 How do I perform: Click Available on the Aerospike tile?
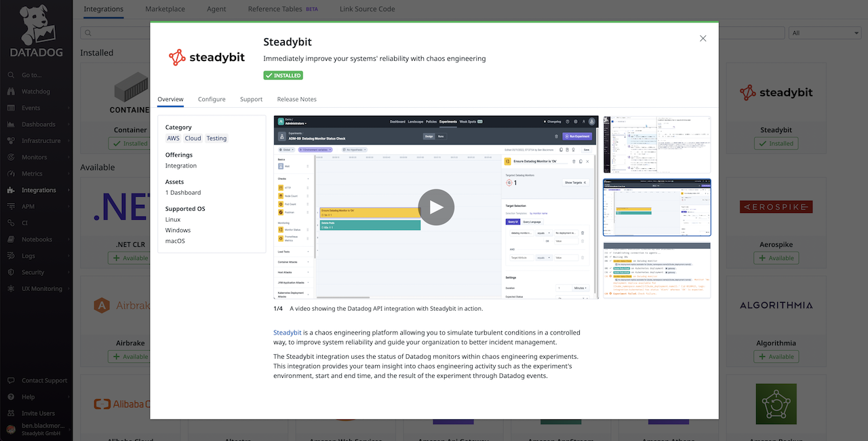pos(776,258)
